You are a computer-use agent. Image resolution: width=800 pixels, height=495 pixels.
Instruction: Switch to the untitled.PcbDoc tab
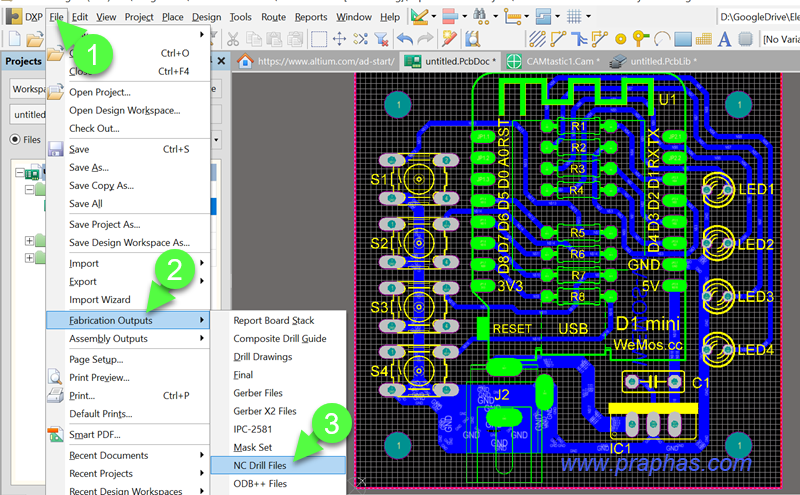450,61
